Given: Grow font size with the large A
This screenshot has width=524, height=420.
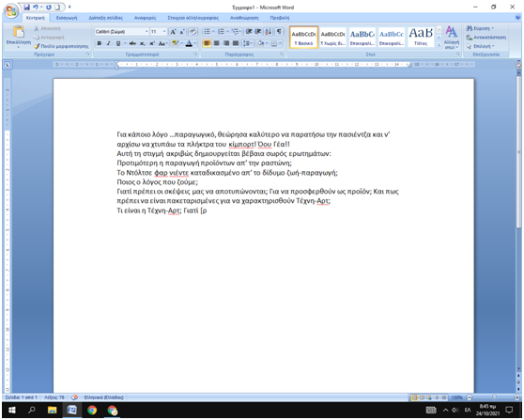Looking at the screenshot, I should tap(173, 32).
